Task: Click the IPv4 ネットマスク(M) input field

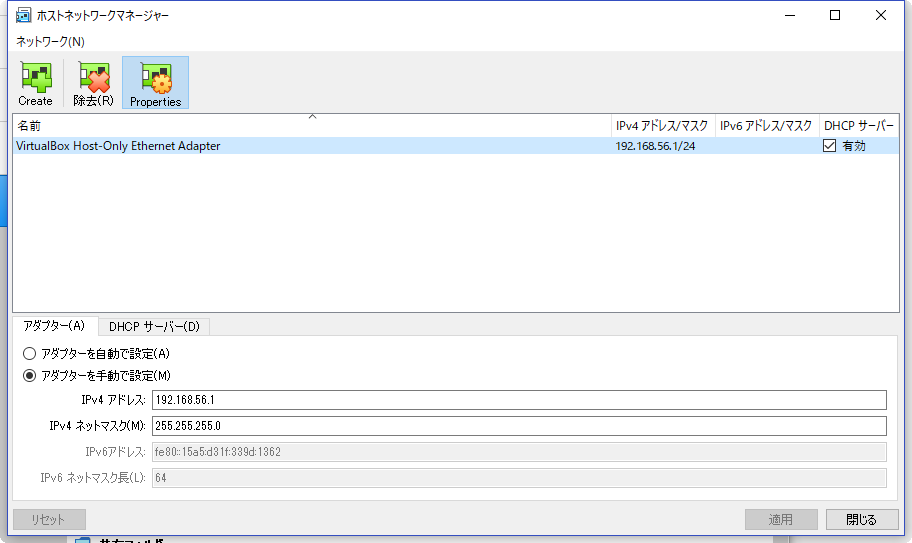Action: (x=519, y=426)
